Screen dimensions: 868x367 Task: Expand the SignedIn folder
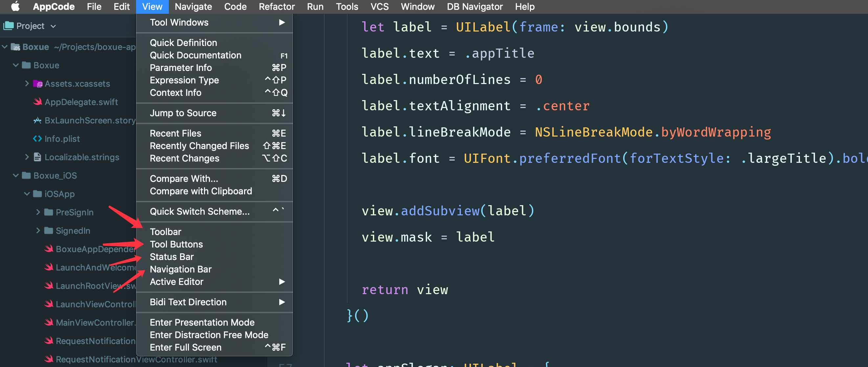(38, 230)
